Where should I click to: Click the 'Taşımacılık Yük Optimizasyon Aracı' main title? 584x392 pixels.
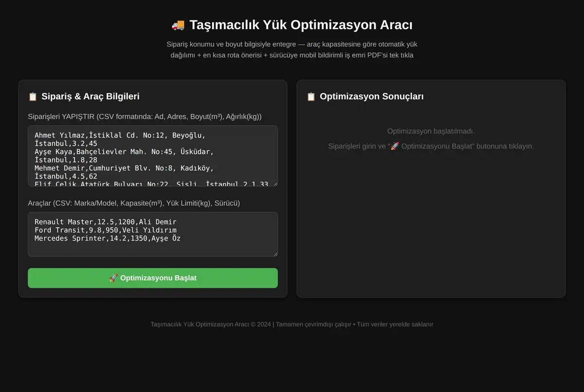click(301, 25)
